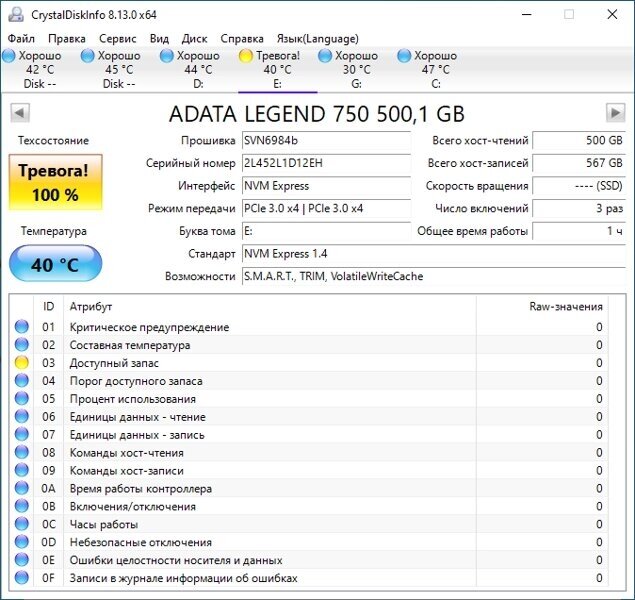Switch to disk C: tab
The width and height of the screenshot is (635, 600).
[x=435, y=70]
